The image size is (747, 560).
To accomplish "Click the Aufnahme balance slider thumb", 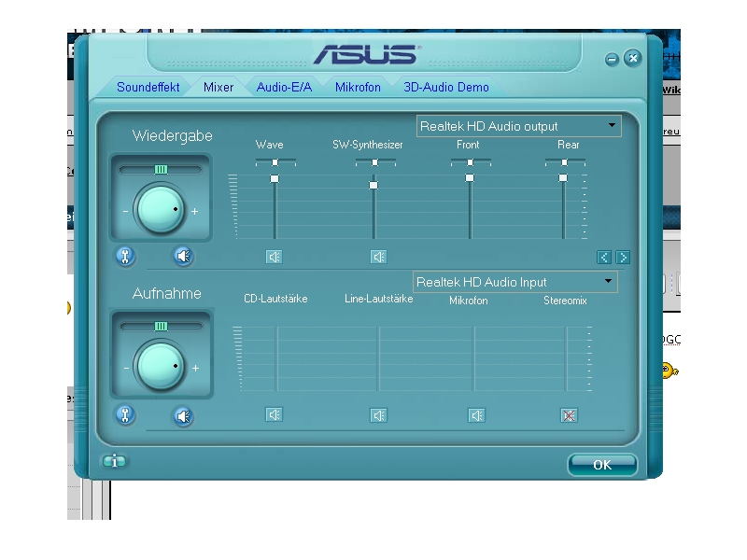I will coord(161,326).
